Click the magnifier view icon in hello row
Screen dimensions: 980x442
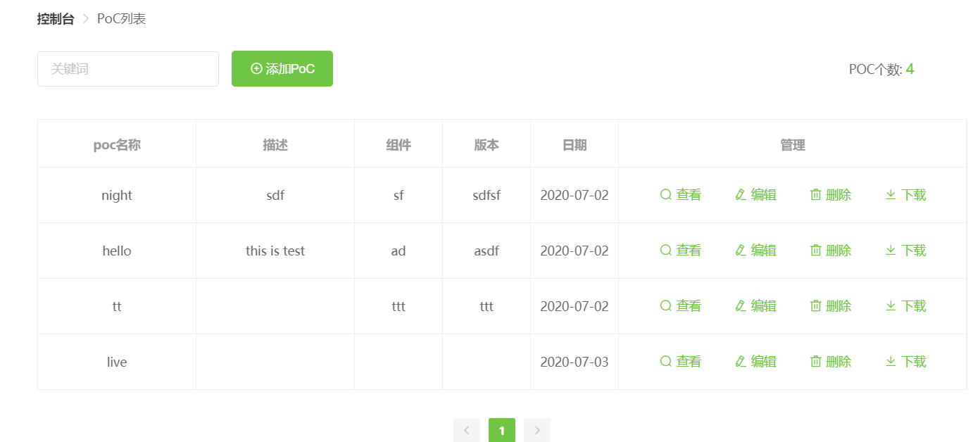pyautogui.click(x=665, y=250)
